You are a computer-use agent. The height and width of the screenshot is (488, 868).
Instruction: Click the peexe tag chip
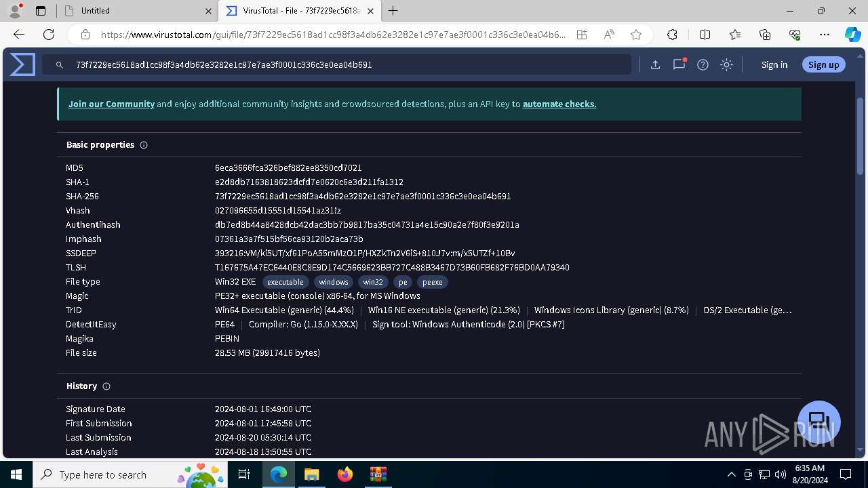coord(433,282)
